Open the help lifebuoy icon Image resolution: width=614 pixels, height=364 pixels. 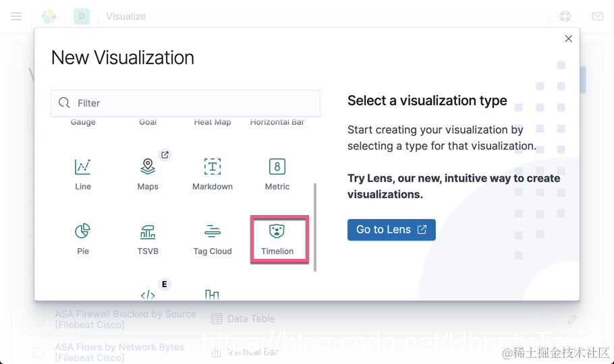click(x=565, y=16)
